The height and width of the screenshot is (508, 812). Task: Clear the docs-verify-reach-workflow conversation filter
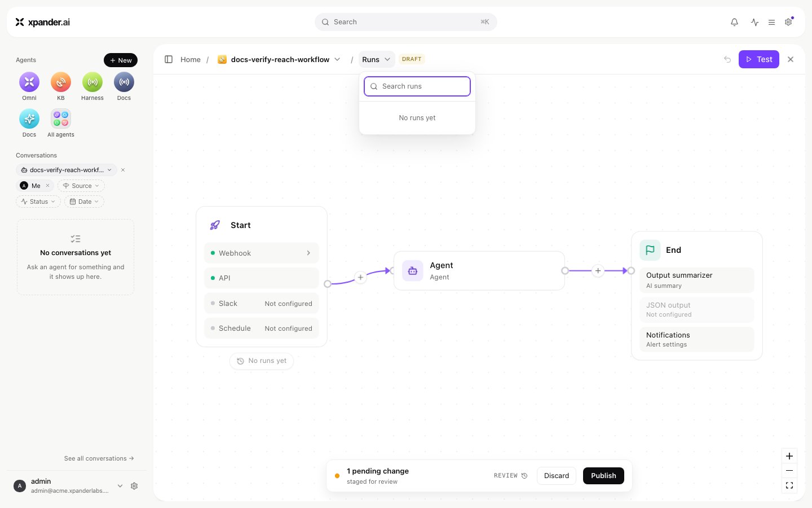point(123,170)
